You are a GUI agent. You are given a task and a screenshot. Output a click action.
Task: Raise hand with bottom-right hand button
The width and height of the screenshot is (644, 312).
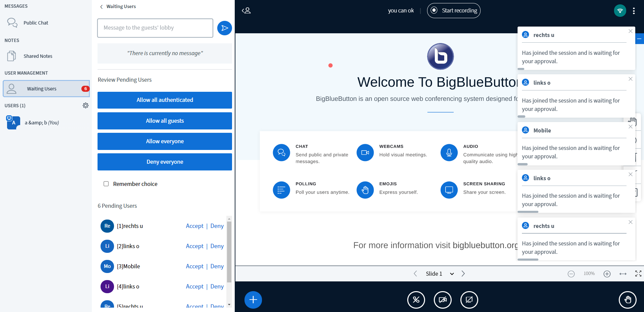[x=628, y=300]
